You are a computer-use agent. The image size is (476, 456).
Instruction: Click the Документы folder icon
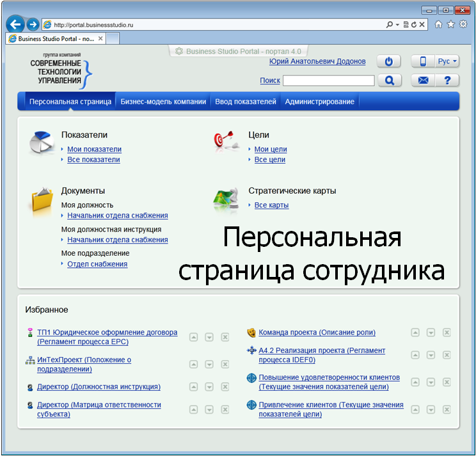(x=42, y=200)
